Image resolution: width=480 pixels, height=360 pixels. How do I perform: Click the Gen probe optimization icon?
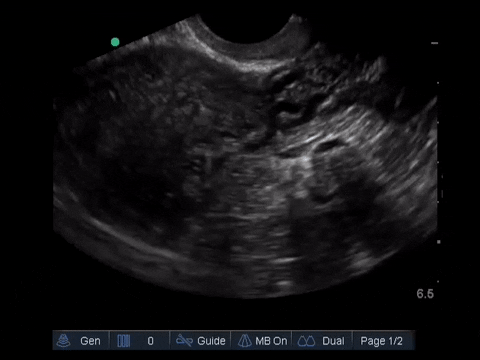tap(63, 341)
